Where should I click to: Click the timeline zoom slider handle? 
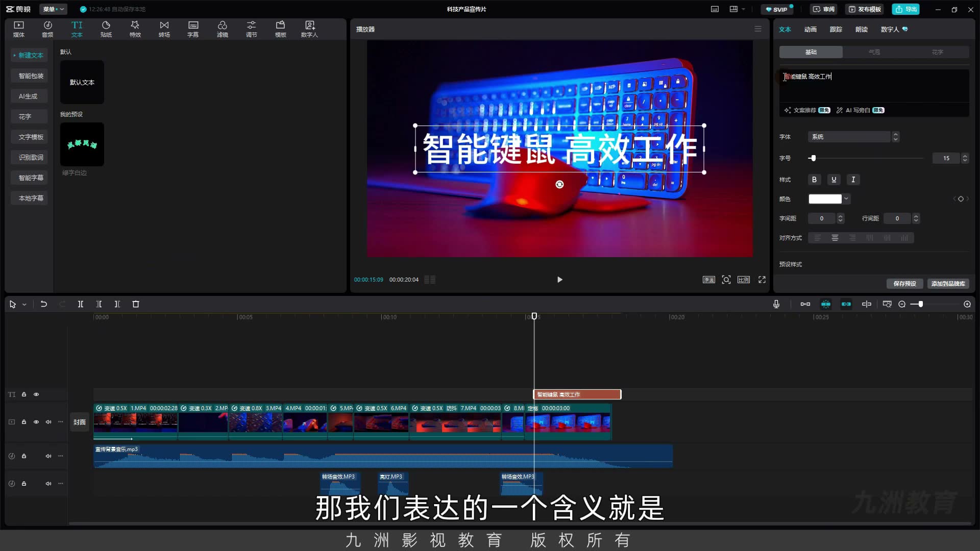pos(920,304)
